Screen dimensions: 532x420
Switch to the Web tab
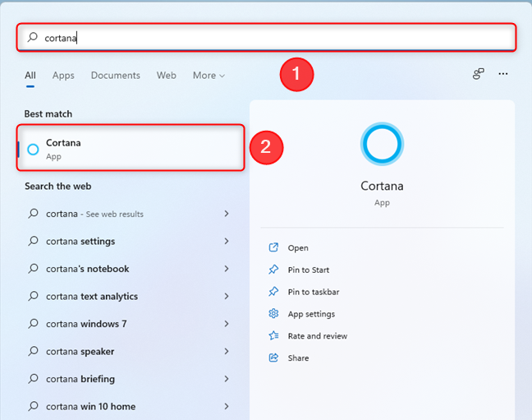point(166,76)
